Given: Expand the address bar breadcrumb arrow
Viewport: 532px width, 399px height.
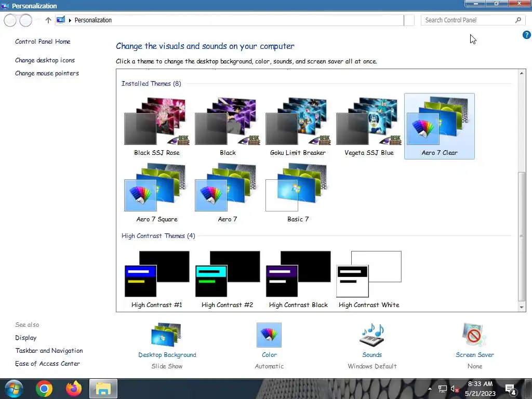Looking at the screenshot, I should (x=70, y=20).
